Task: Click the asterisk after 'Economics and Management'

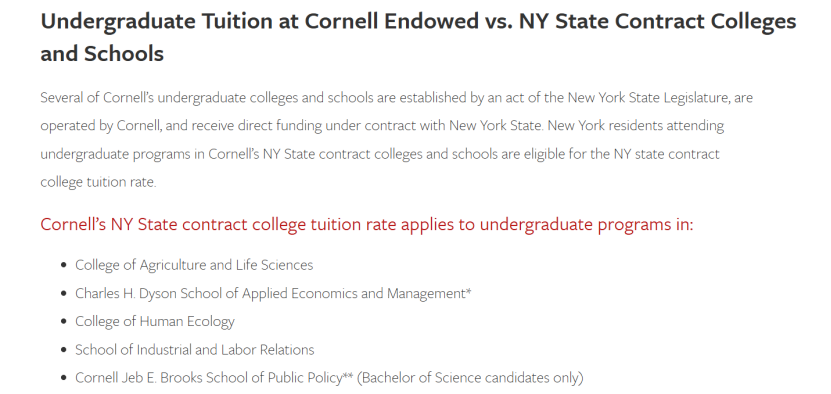Action: (468, 291)
